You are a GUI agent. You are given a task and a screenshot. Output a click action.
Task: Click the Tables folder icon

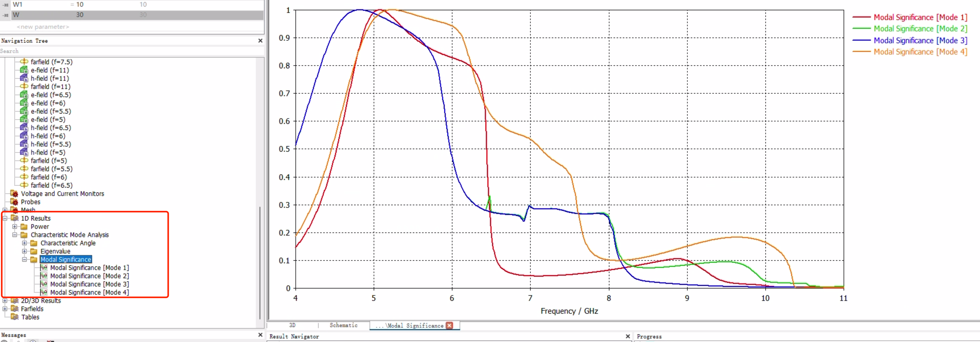click(15, 317)
